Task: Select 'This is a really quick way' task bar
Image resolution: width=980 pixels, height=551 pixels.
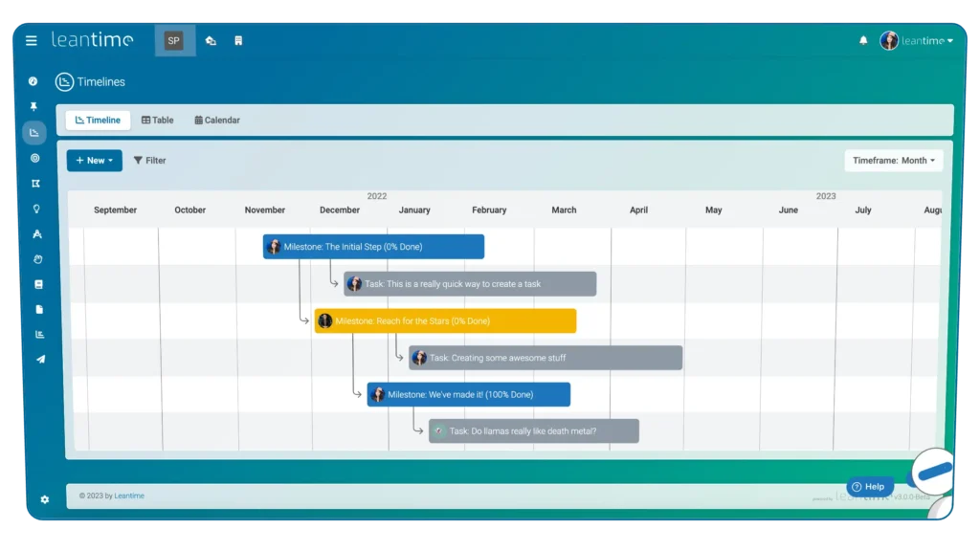Action: coord(470,283)
